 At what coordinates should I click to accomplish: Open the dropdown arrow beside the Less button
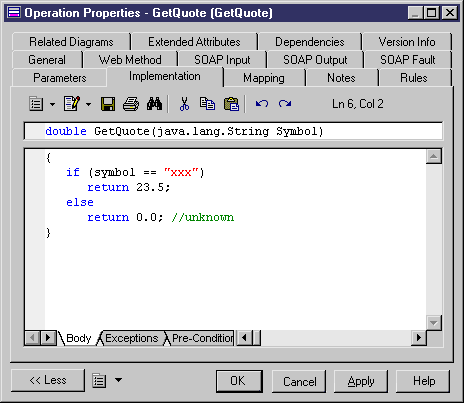pyautogui.click(x=118, y=380)
